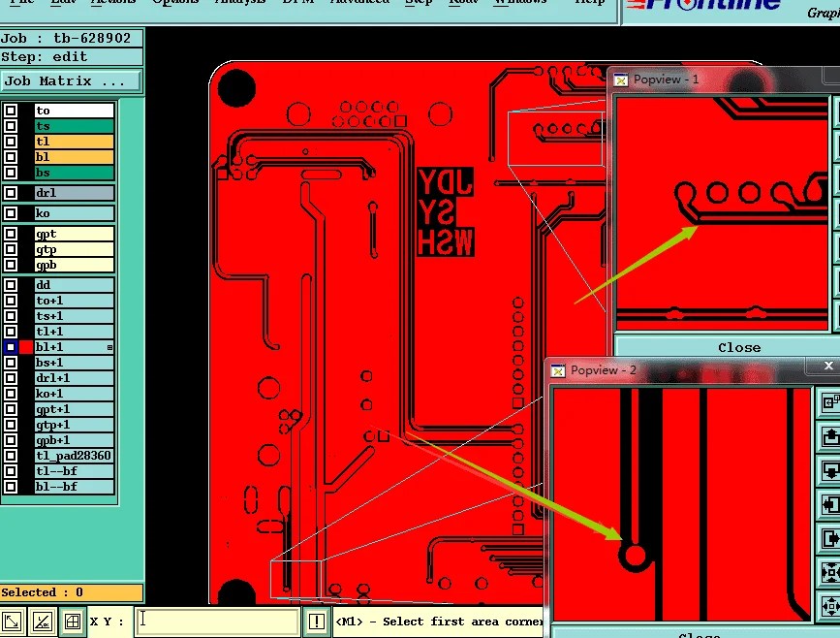840x638 pixels.
Task: Select the diagonal arrow zoom tool
Action: 12,622
